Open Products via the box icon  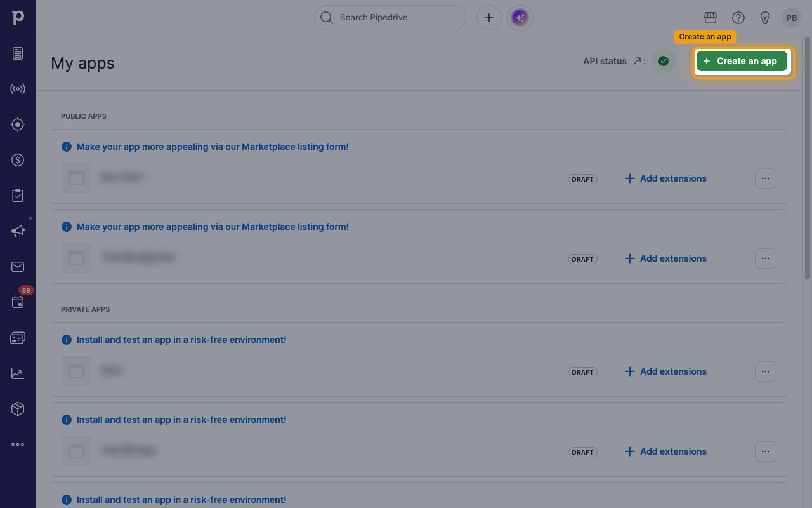pos(18,409)
